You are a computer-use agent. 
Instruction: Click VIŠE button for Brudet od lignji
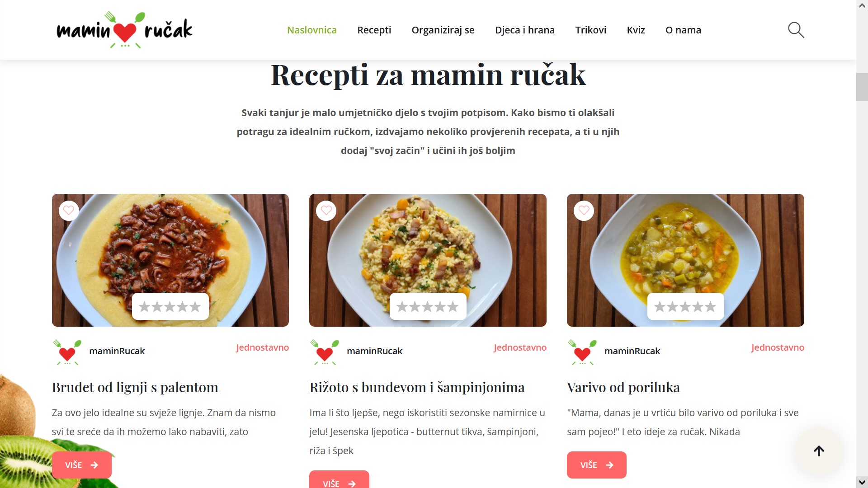click(81, 465)
